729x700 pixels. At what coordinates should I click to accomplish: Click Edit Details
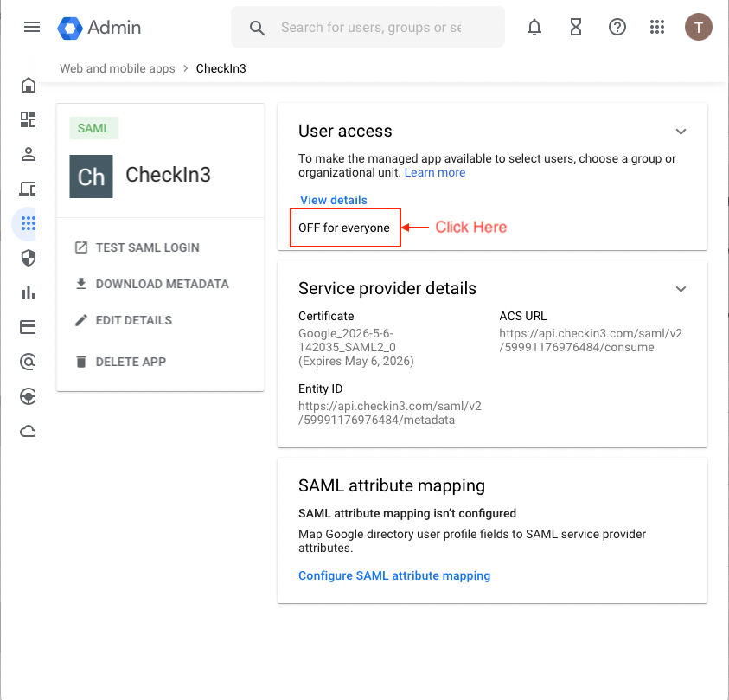pos(123,320)
